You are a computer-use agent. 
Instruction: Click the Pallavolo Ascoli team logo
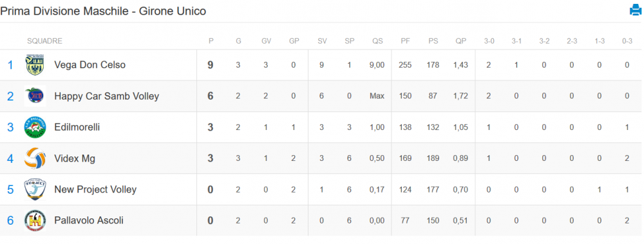(35, 221)
